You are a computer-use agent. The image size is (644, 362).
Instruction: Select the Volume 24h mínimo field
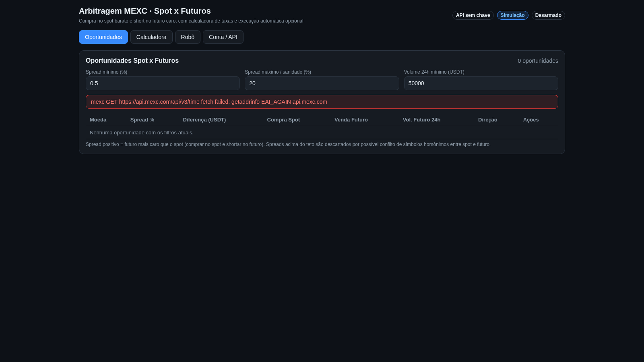(x=481, y=83)
